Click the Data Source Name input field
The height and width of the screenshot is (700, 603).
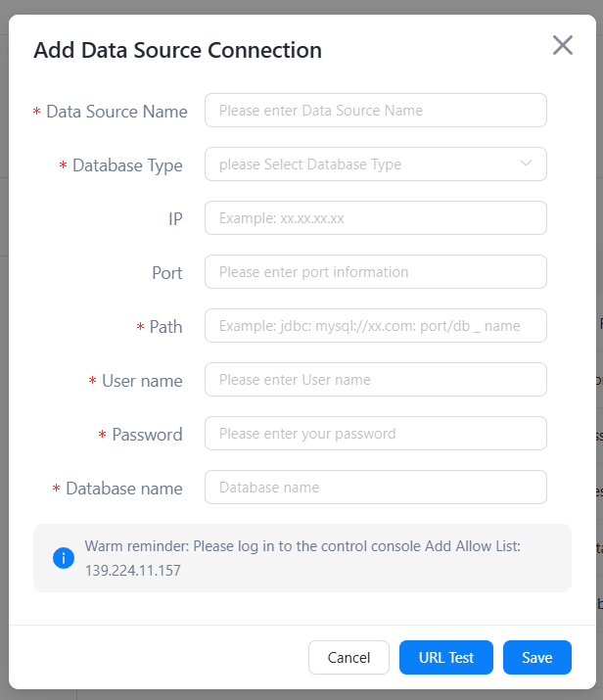[375, 111]
